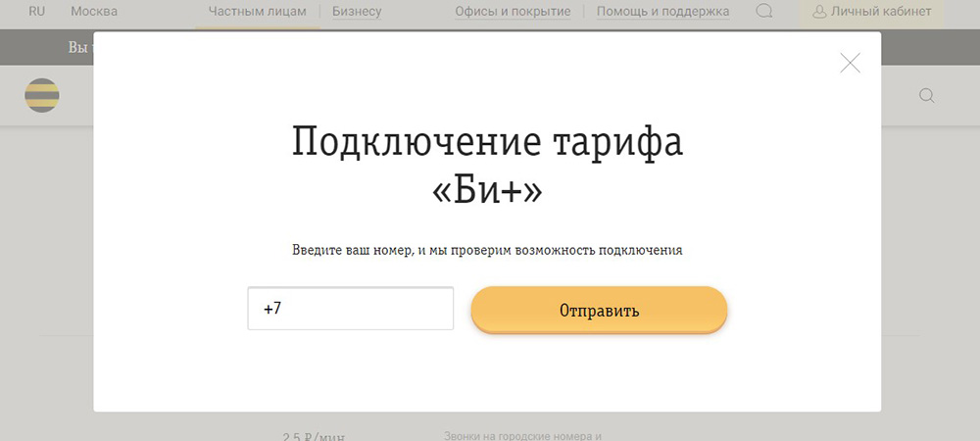This screenshot has height=441, width=980.
Task: Open Офисы и покрытие link
Action: (513, 12)
